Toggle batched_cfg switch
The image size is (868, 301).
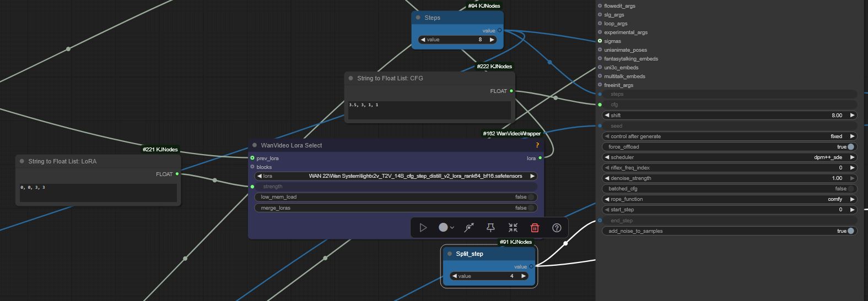click(x=851, y=189)
